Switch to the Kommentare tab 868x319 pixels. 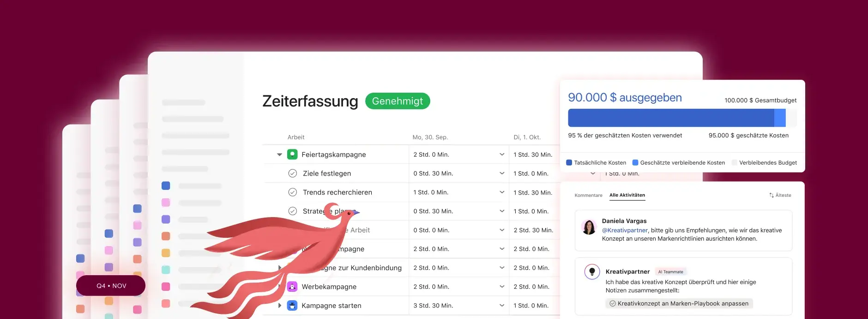(588, 195)
